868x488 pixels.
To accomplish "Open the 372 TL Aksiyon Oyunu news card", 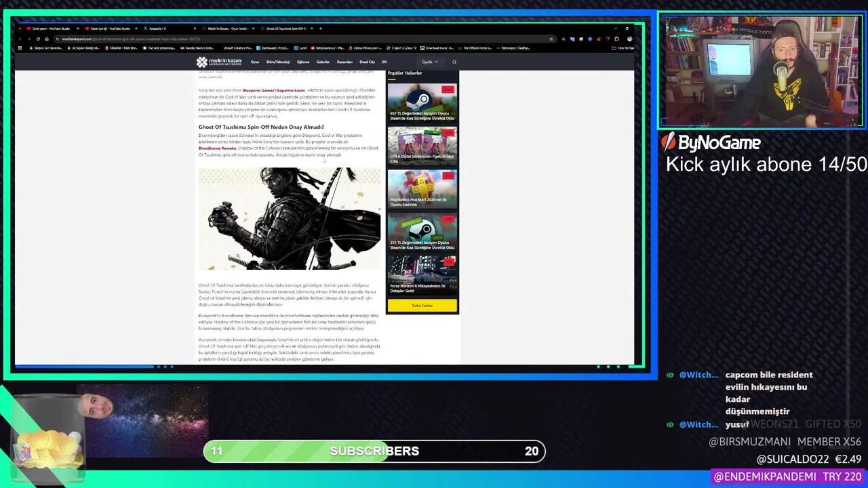I will (x=422, y=231).
